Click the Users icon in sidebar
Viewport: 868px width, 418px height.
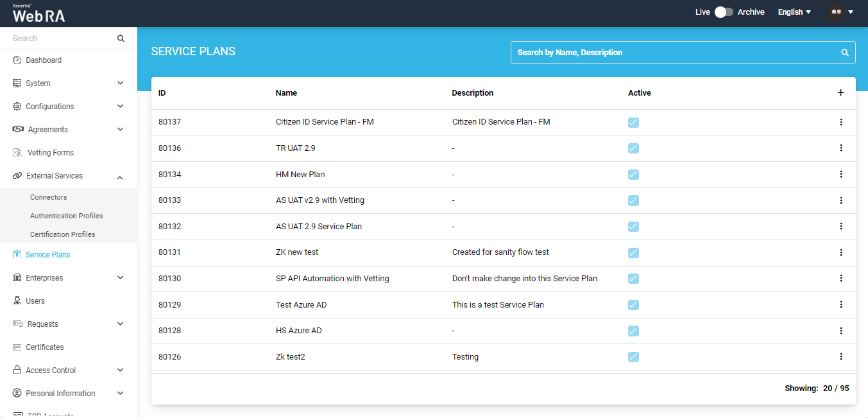17,301
